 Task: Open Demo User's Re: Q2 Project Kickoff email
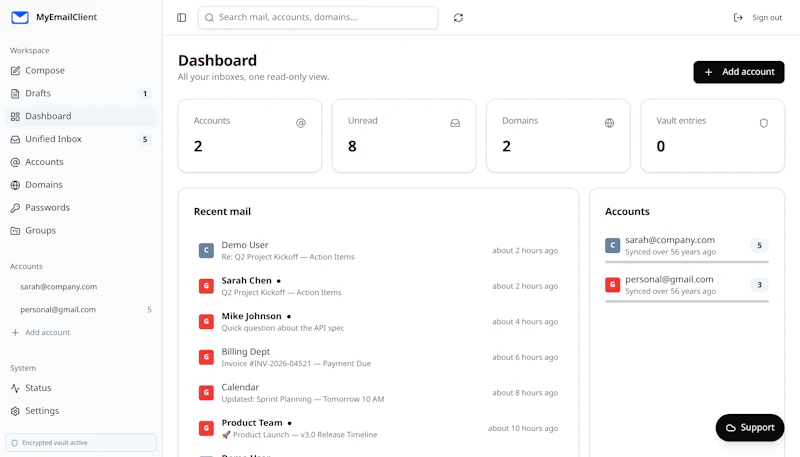tap(378, 250)
